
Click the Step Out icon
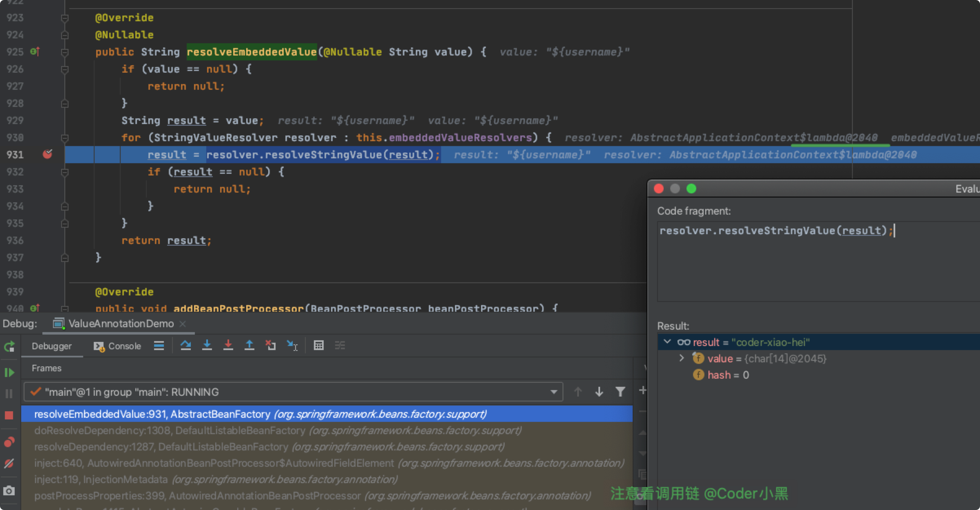[x=249, y=346]
